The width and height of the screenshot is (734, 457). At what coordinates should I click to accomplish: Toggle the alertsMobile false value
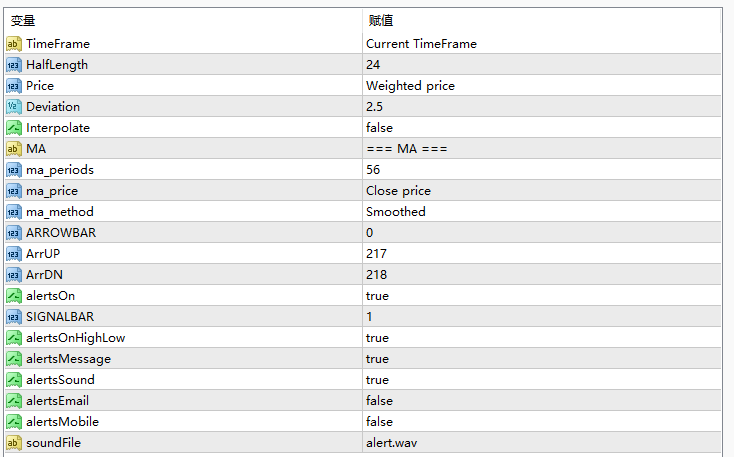[x=379, y=422]
